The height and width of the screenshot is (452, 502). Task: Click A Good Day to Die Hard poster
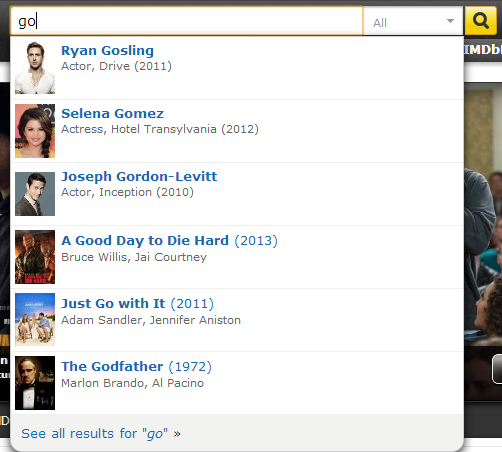pyautogui.click(x=35, y=257)
